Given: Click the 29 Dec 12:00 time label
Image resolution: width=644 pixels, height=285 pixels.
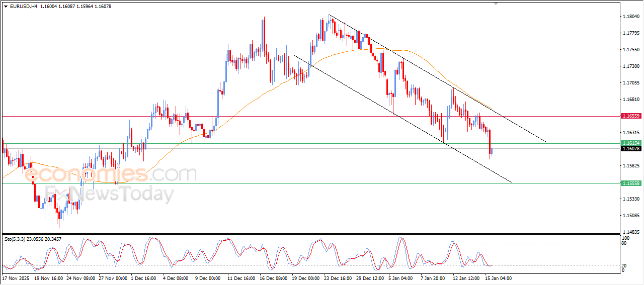Looking at the screenshot, I should click(371, 278).
